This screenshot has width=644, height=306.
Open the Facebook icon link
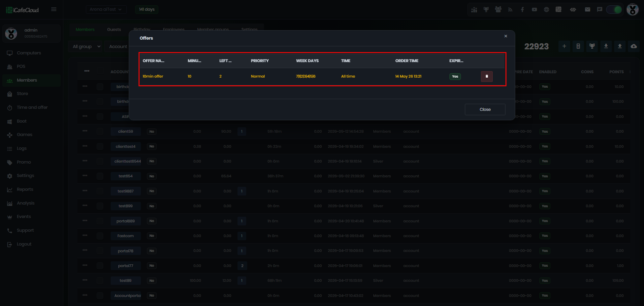click(522, 10)
